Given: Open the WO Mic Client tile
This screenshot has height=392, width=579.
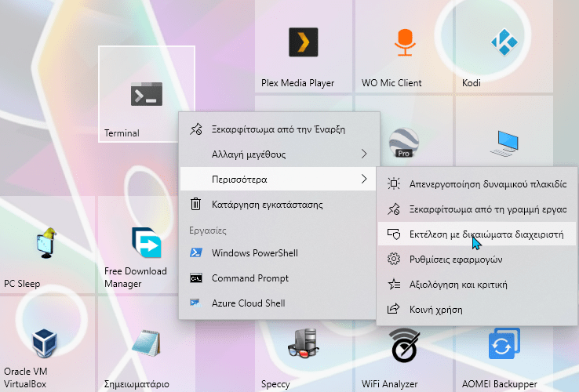Looking at the screenshot, I should pos(404,45).
